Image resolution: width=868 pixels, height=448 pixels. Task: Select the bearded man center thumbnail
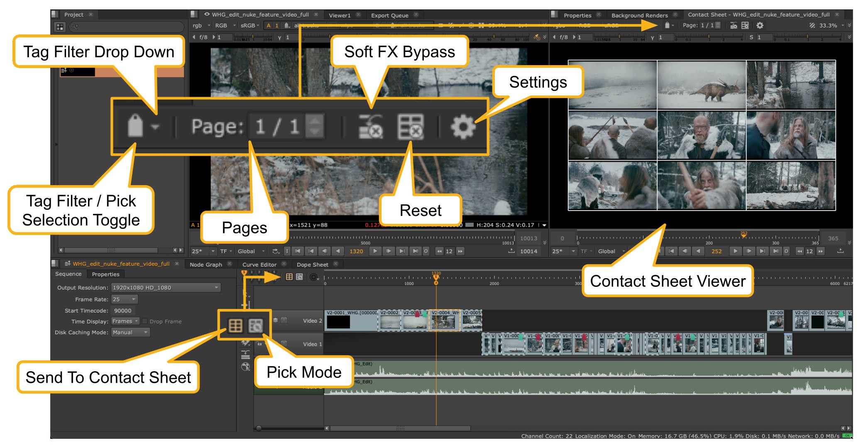click(701, 135)
